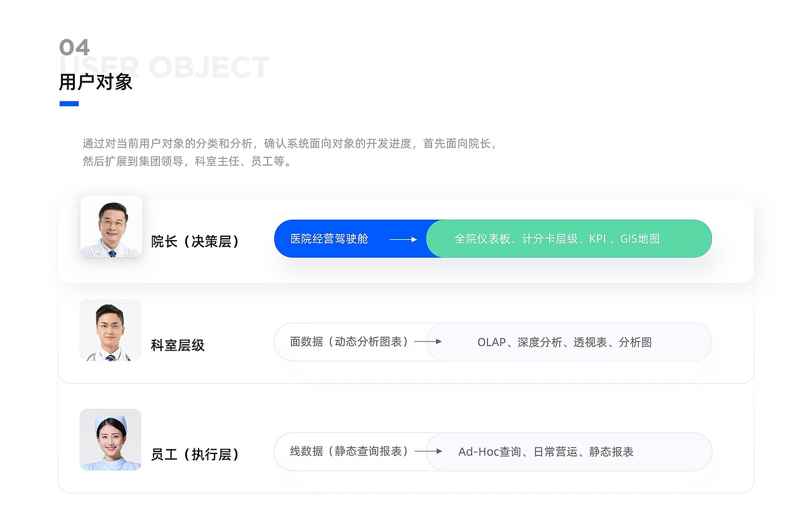Click the 面数据（动态分析图表） pill button
This screenshot has width=812, height=508.
coord(349,342)
